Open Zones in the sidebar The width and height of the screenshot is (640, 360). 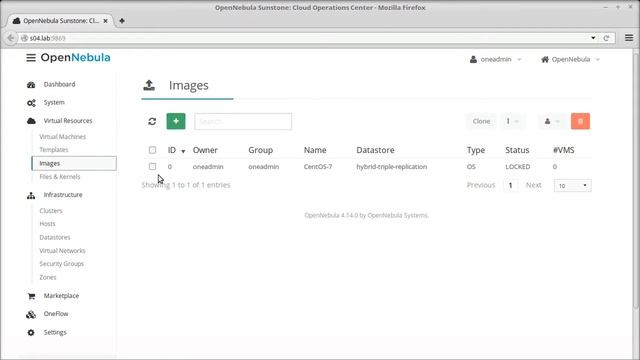tap(48, 277)
